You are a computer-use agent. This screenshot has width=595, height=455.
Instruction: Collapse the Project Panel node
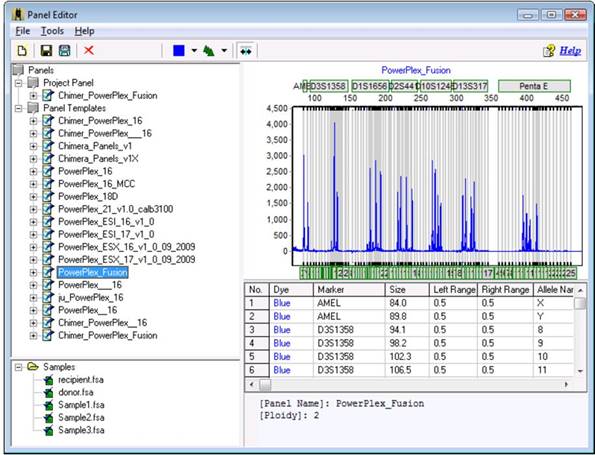[x=18, y=83]
